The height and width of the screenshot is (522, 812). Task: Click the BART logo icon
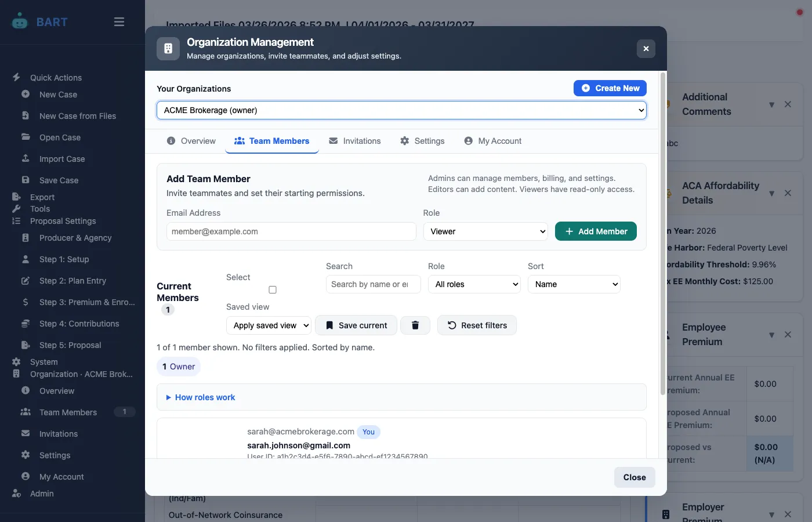tap(20, 21)
